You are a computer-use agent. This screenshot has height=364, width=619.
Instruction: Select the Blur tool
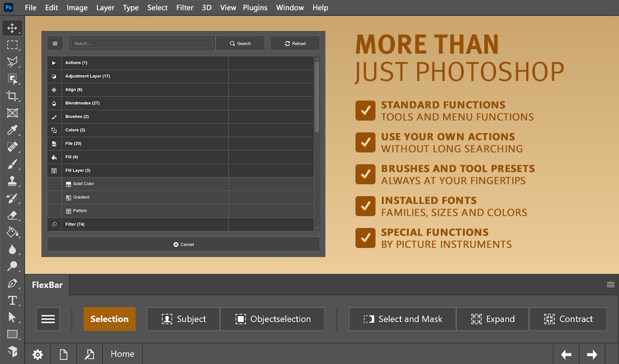(12, 249)
